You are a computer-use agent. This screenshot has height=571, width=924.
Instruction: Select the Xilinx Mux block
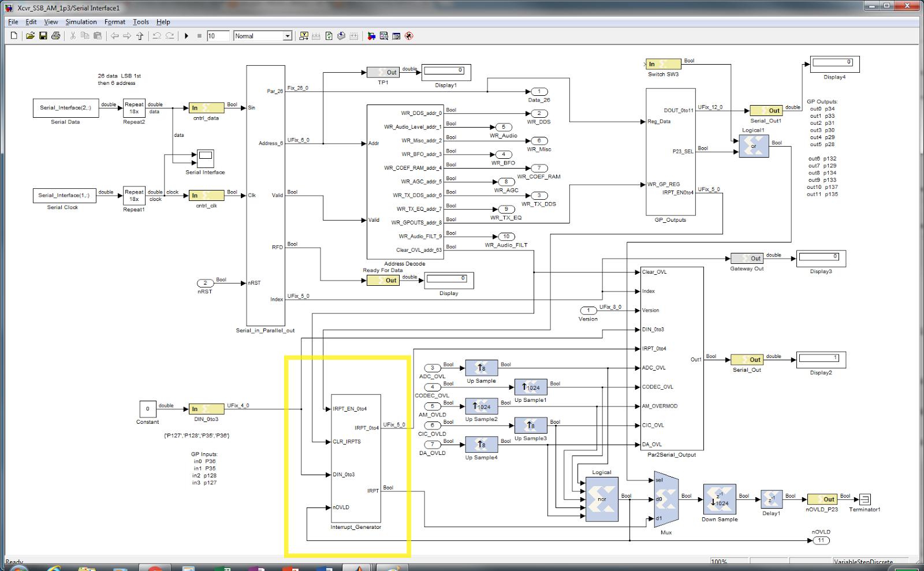coord(666,500)
